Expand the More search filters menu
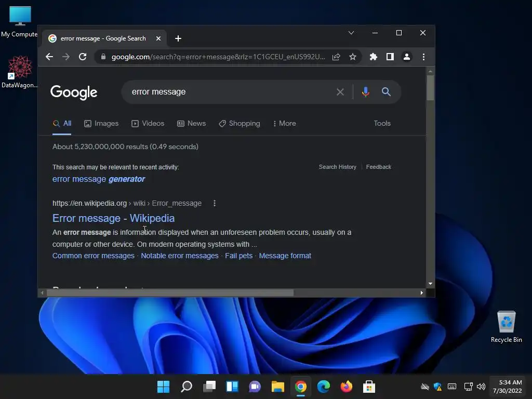Viewport: 532px width, 399px height. pos(284,124)
